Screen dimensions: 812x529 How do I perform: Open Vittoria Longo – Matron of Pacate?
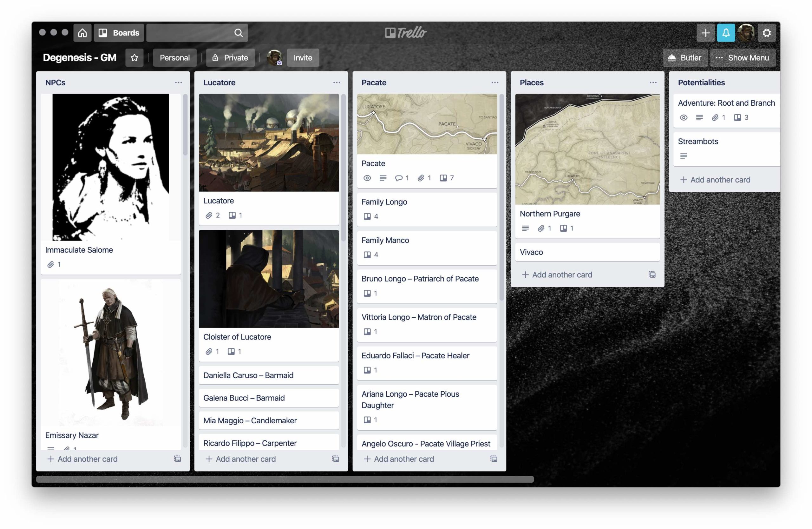427,325
